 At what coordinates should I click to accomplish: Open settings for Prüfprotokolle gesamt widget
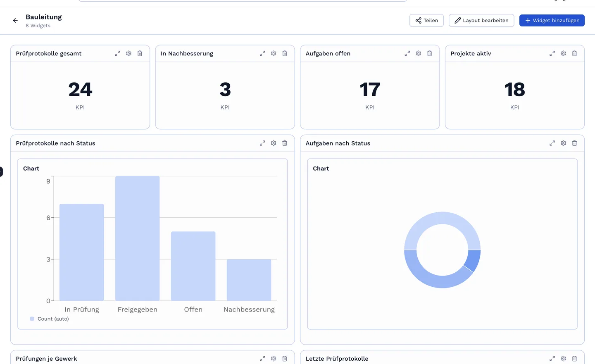[x=129, y=53]
